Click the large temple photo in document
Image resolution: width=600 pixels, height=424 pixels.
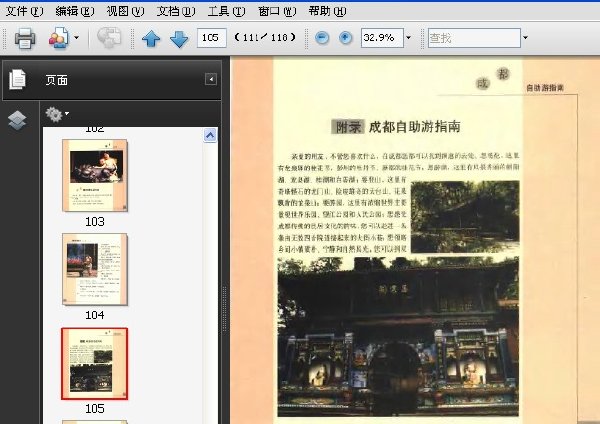(398, 337)
